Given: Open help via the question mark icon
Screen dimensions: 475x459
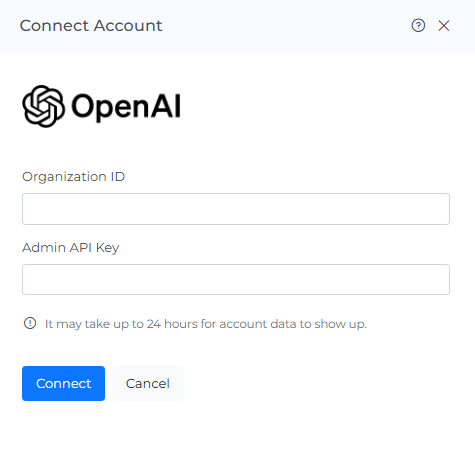Looking at the screenshot, I should pyautogui.click(x=418, y=26).
